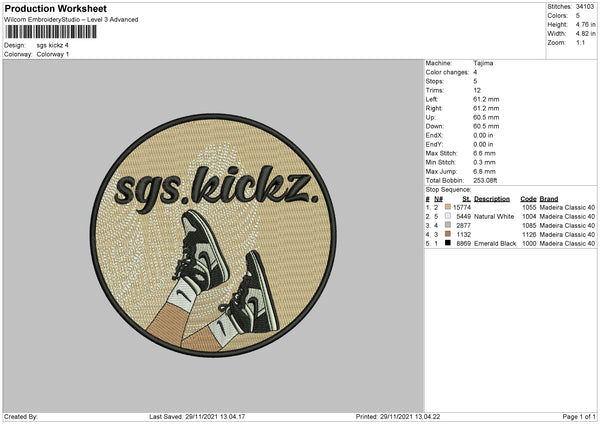Click the 'Code' column header

pos(528,199)
